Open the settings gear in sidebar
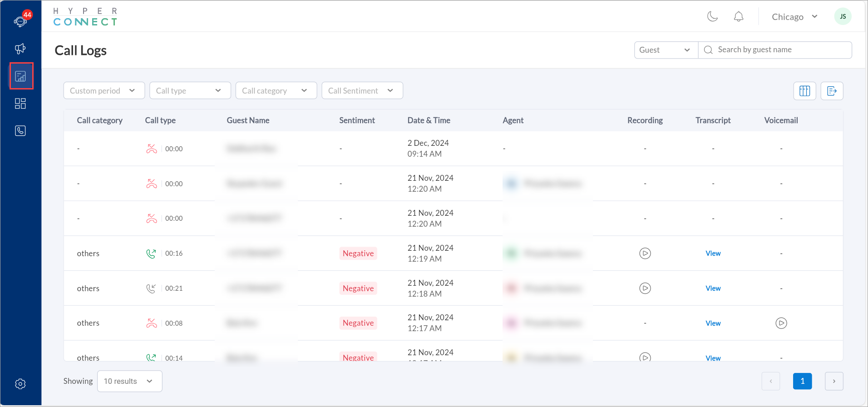 click(20, 384)
